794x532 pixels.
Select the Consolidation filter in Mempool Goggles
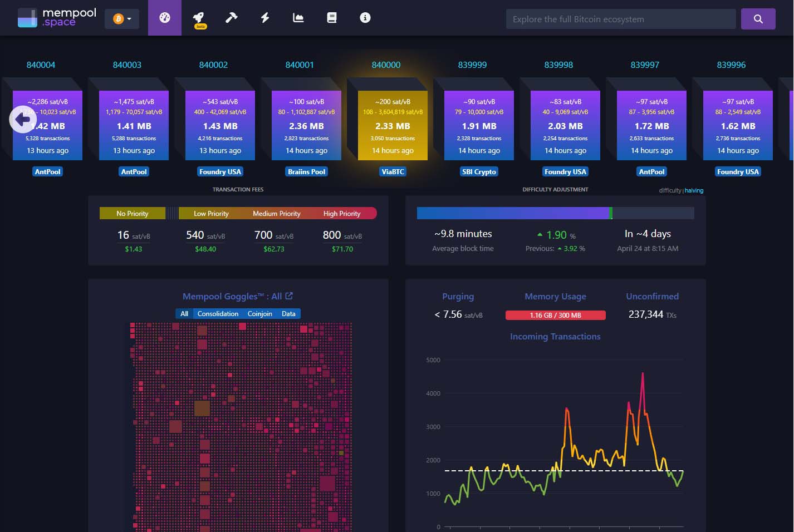218,314
